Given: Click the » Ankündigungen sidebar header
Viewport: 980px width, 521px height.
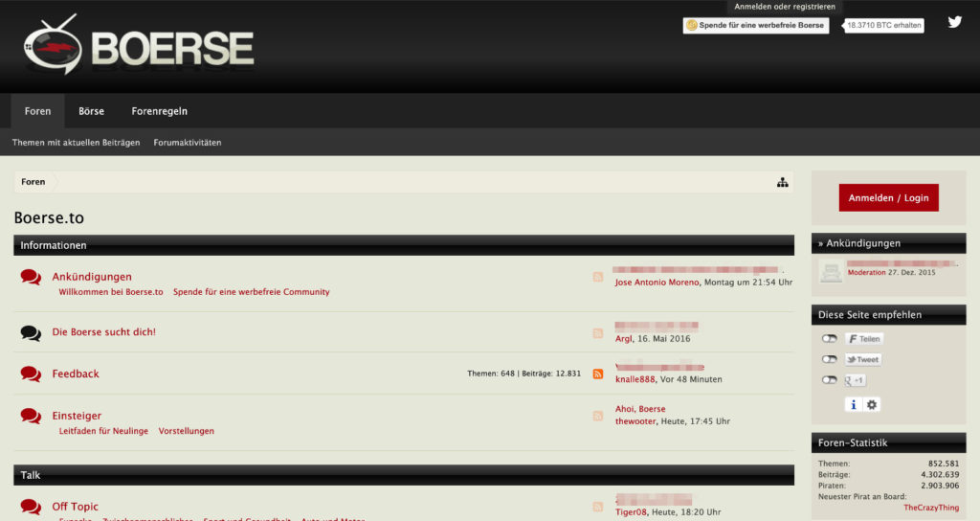Looking at the screenshot, I should point(888,243).
